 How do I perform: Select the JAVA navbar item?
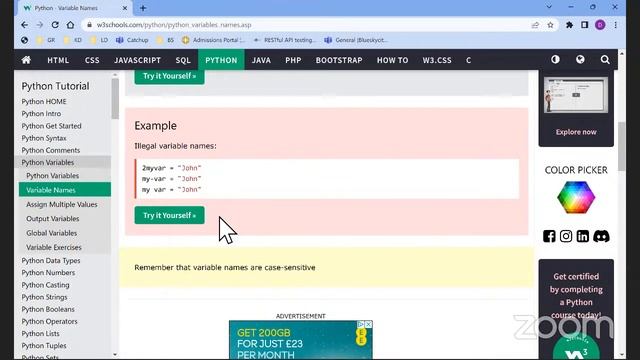(261, 60)
